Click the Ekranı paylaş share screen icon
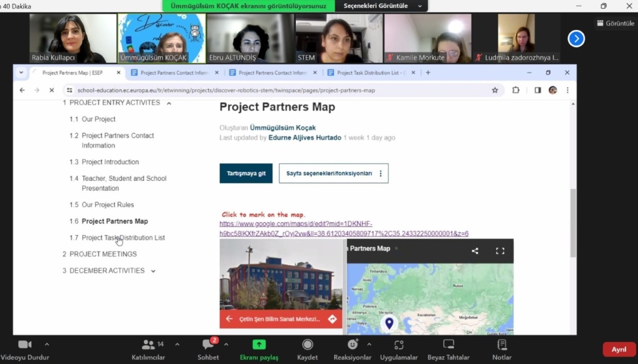 [x=259, y=345]
